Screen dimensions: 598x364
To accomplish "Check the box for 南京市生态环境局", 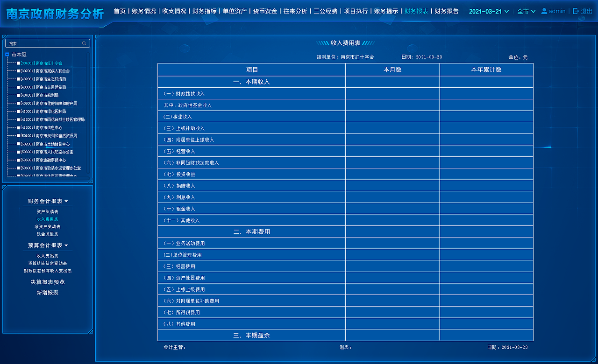I will pyautogui.click(x=18, y=79).
